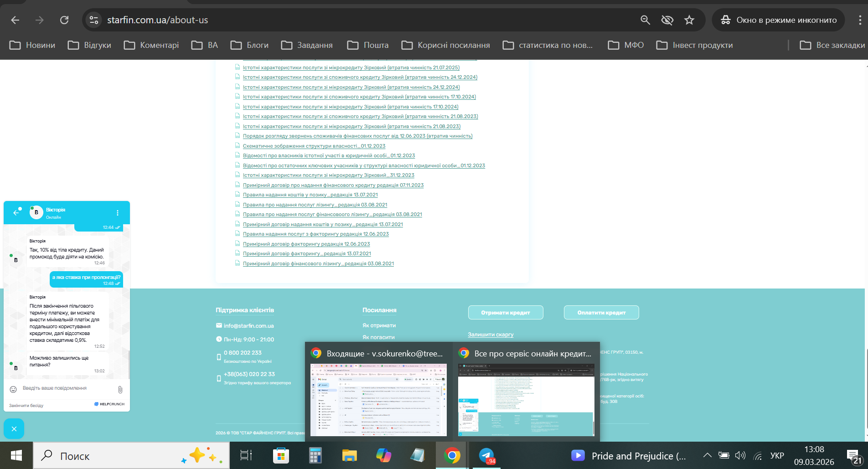Select the Входящие Gmail window thumbnail
Viewport: 868px width, 469px height.
click(x=378, y=392)
